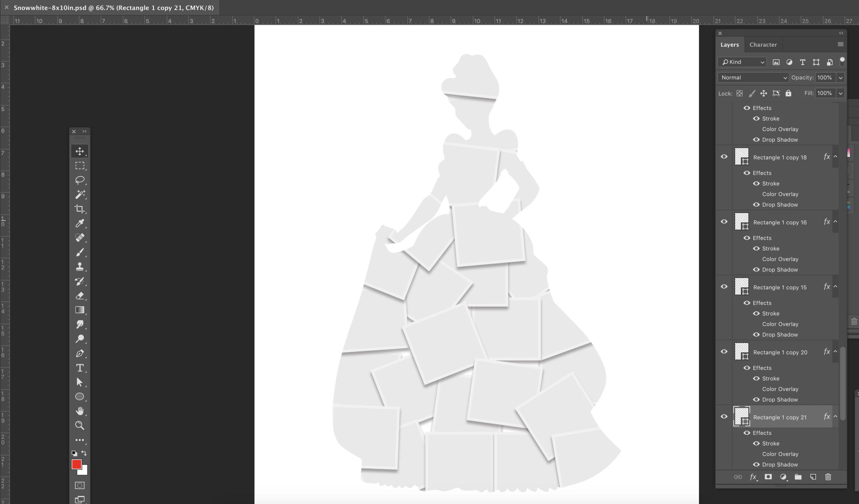Select the Smudge tool
Viewport: 859px width, 504px height.
[x=80, y=324]
